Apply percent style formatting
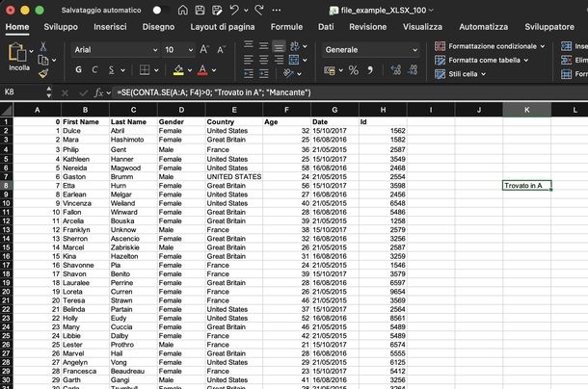Viewport: 588px width, 389px height. coord(353,70)
